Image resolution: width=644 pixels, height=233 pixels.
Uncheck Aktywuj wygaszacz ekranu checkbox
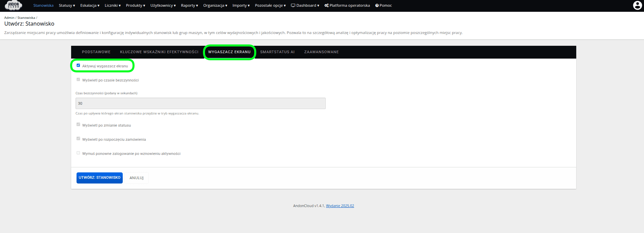[x=78, y=65]
